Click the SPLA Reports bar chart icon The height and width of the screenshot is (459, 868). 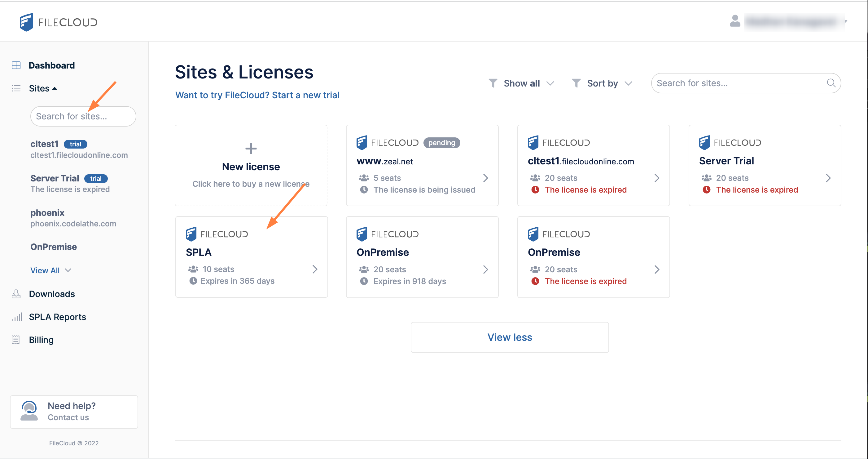pos(17,317)
